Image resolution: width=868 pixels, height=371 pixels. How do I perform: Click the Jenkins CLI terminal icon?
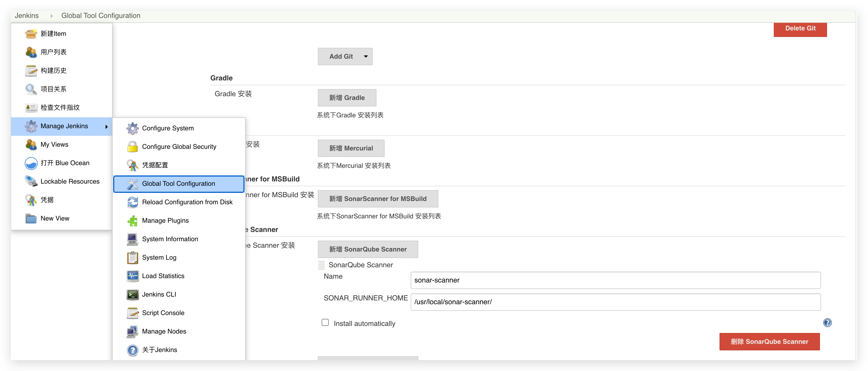click(132, 294)
